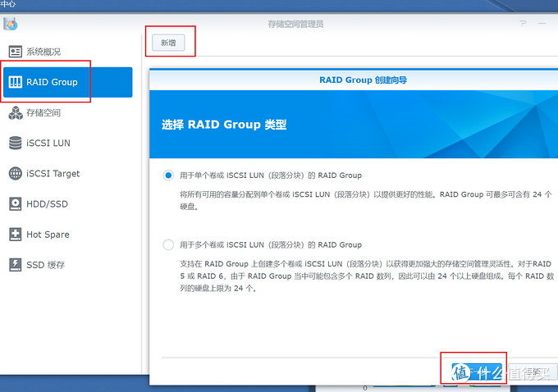This screenshot has height=392, width=558.
Task: Select the RAID Group menu entry
Action: [x=67, y=82]
